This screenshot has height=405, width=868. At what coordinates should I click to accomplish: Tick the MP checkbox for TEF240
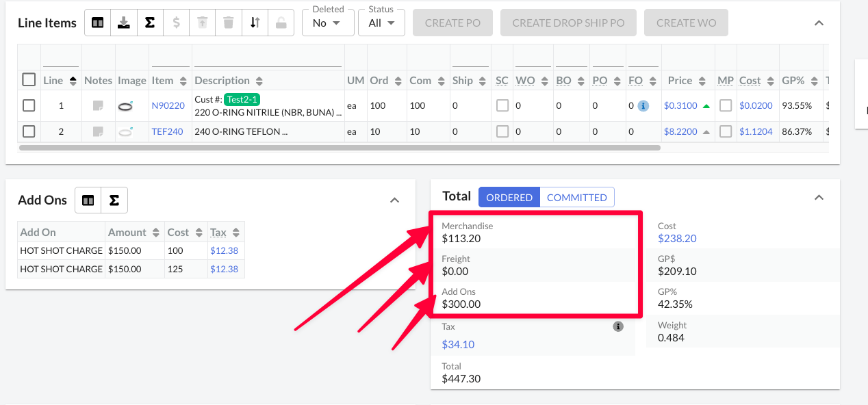[x=726, y=131]
